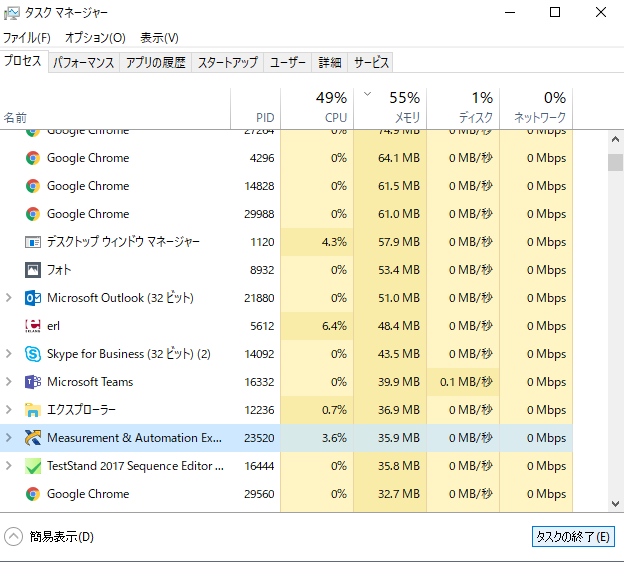Sort by the ネットワーク column header
This screenshot has width=628, height=562.
pyautogui.click(x=536, y=109)
